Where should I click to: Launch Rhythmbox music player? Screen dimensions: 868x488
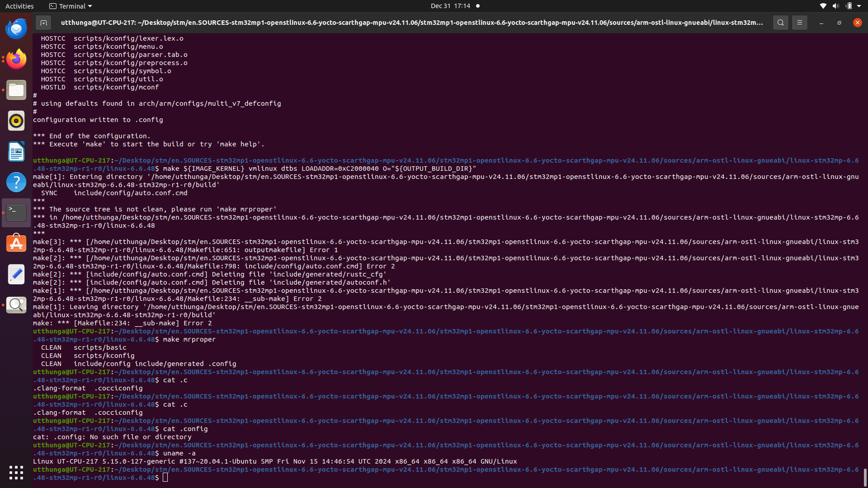(x=16, y=121)
